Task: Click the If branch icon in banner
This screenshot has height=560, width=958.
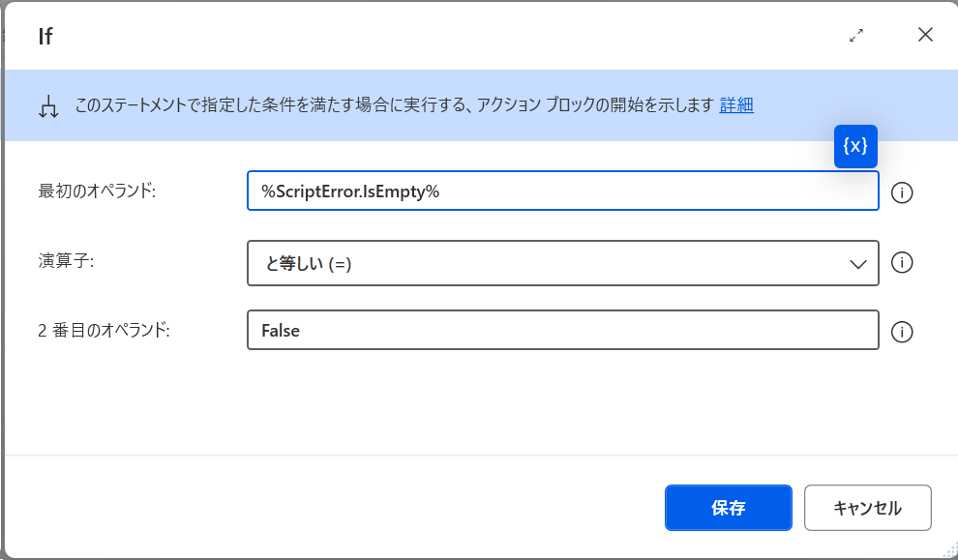Action: pos(47,106)
